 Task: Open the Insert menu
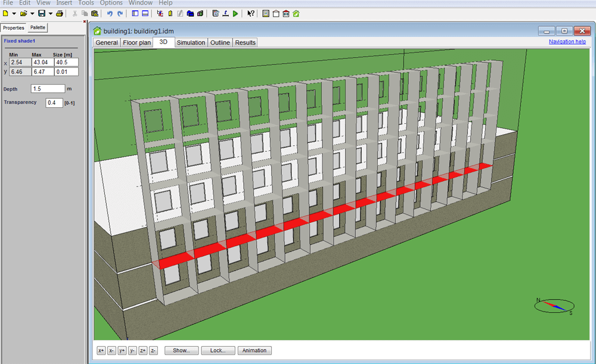coord(64,3)
